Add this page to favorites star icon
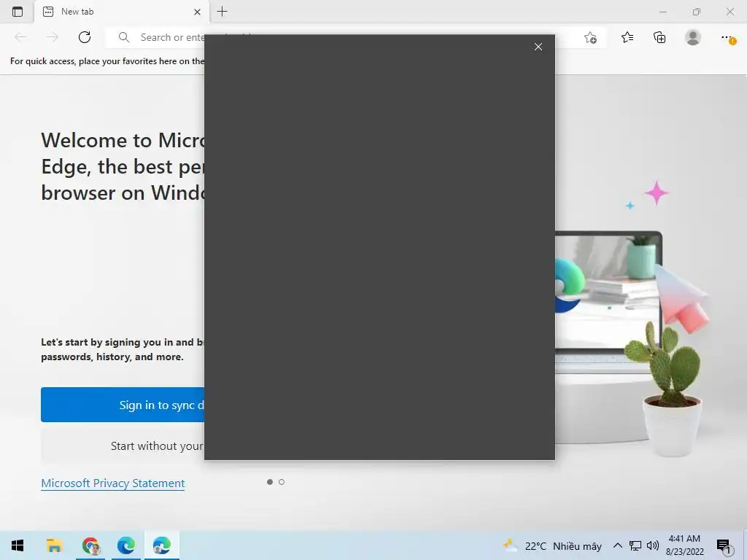This screenshot has height=560, width=747. 590,38
